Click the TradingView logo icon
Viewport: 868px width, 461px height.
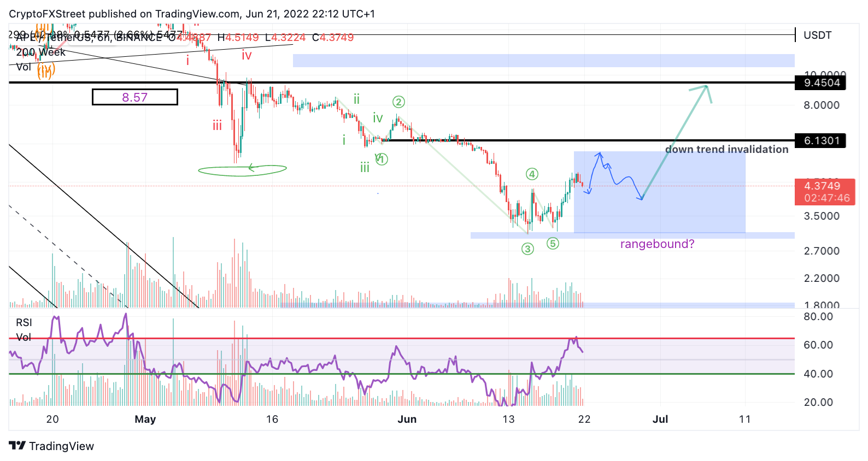17,446
